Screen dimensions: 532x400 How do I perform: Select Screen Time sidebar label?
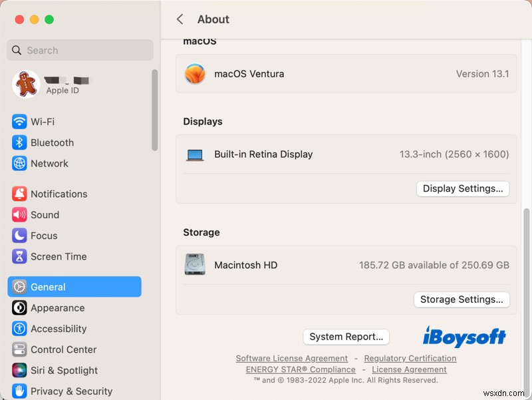coord(59,256)
